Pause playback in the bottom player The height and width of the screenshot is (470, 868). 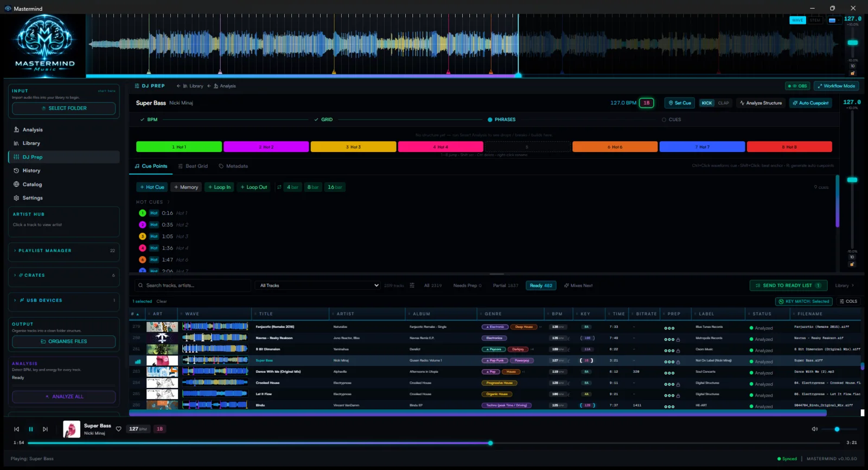point(31,429)
